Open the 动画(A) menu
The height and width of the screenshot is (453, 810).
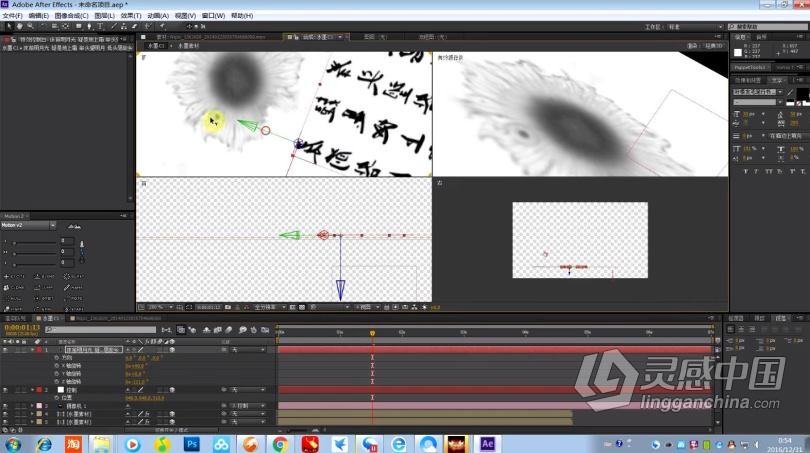(158, 16)
